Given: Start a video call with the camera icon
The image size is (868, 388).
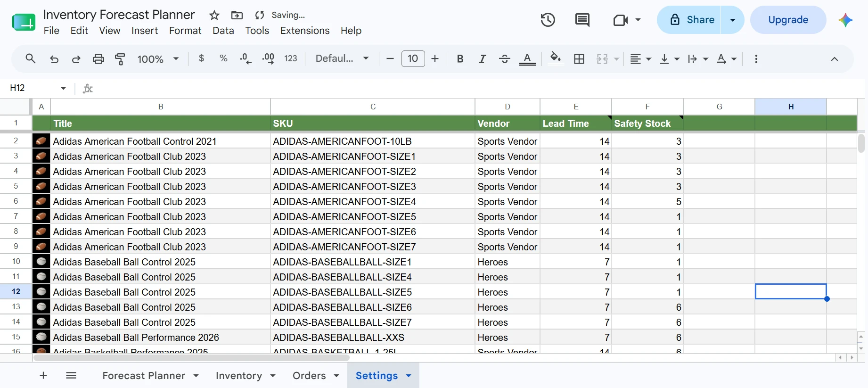Looking at the screenshot, I should [x=621, y=20].
